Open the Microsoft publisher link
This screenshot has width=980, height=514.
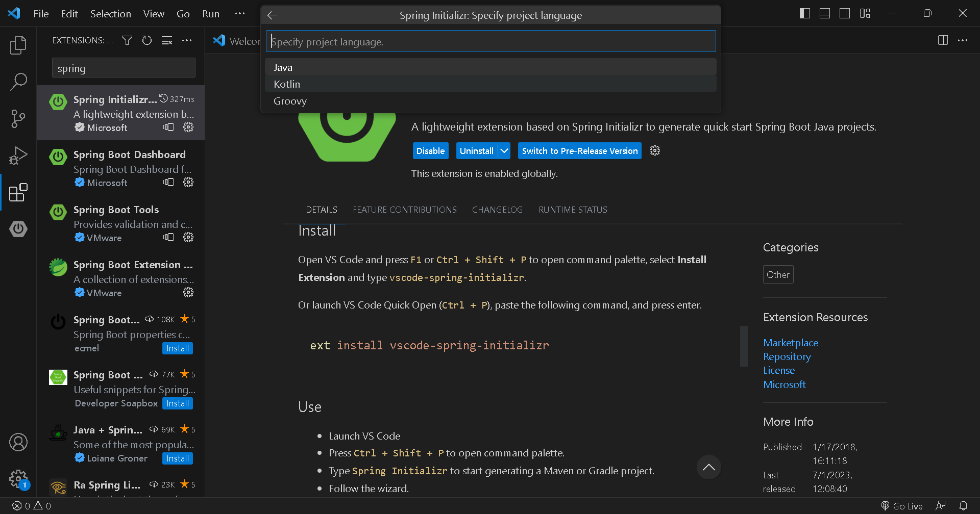tap(785, 384)
